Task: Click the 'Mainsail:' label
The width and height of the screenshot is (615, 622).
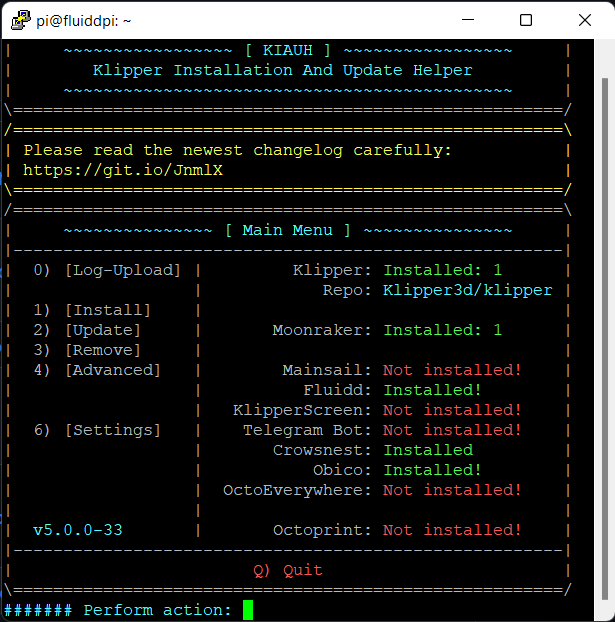Action: pyautogui.click(x=327, y=370)
